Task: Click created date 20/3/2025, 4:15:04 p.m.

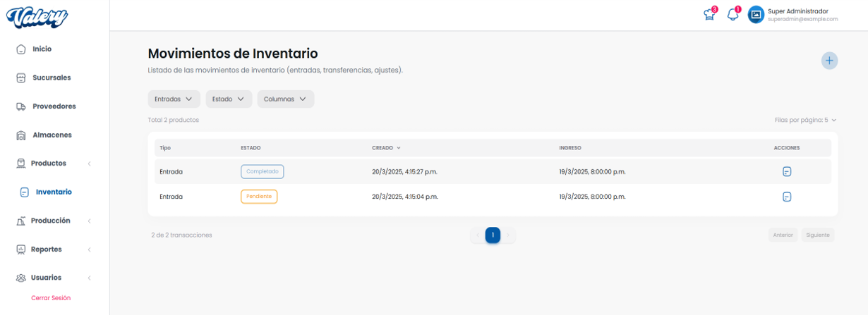Action: point(405,197)
